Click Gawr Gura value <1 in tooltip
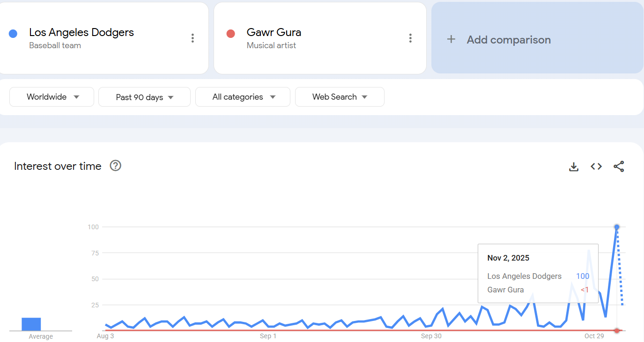Viewport: 644px width, 342px height. coord(585,290)
